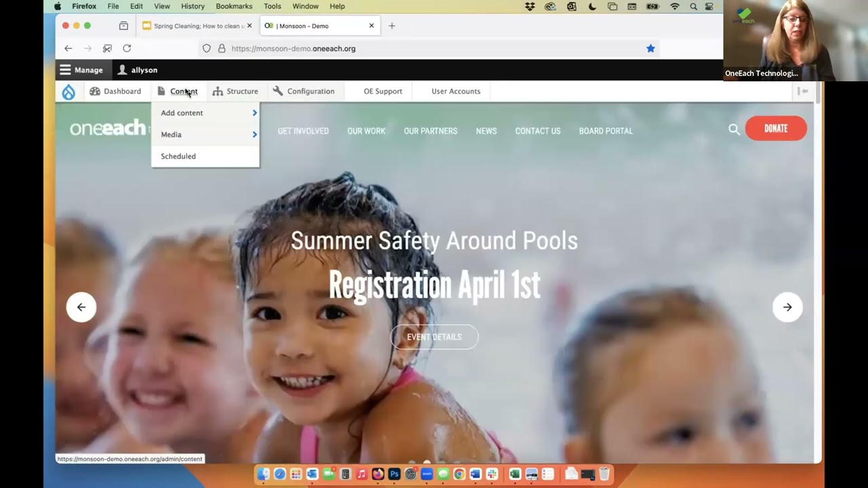Open the GET INVOLVED nav link
Viewport: 868px width, 488px height.
pyautogui.click(x=303, y=131)
